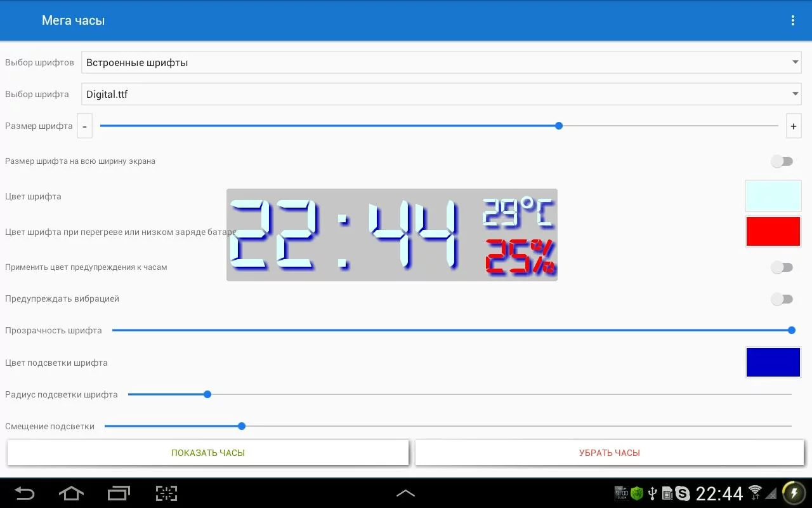Viewport: 812px width, 508px height.
Task: Open the three-dot overflow menu
Action: (x=792, y=20)
